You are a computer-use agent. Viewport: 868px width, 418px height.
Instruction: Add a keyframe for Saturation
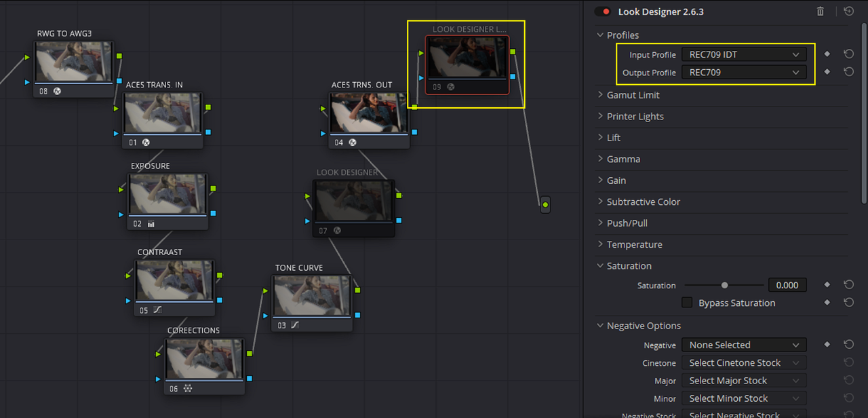pyautogui.click(x=827, y=286)
